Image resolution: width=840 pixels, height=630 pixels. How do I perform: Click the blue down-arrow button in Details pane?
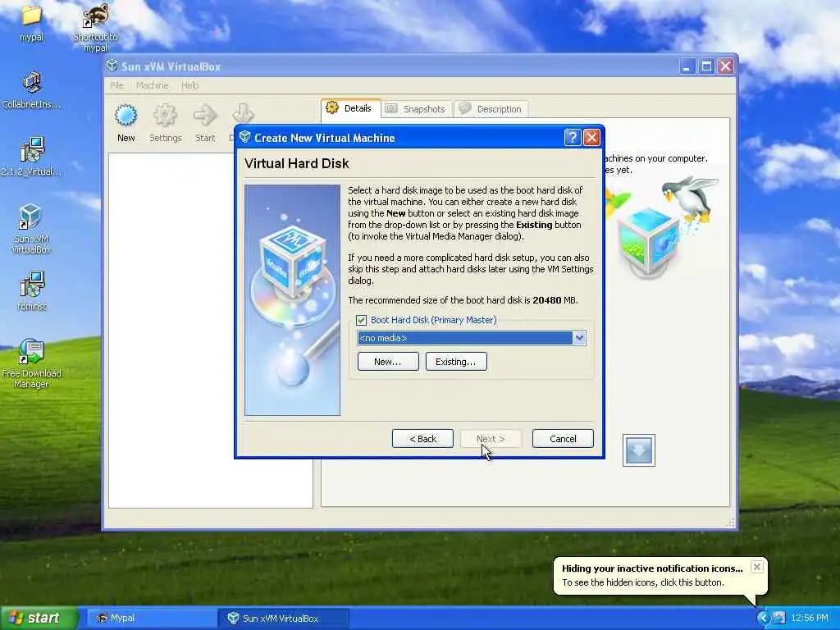638,450
